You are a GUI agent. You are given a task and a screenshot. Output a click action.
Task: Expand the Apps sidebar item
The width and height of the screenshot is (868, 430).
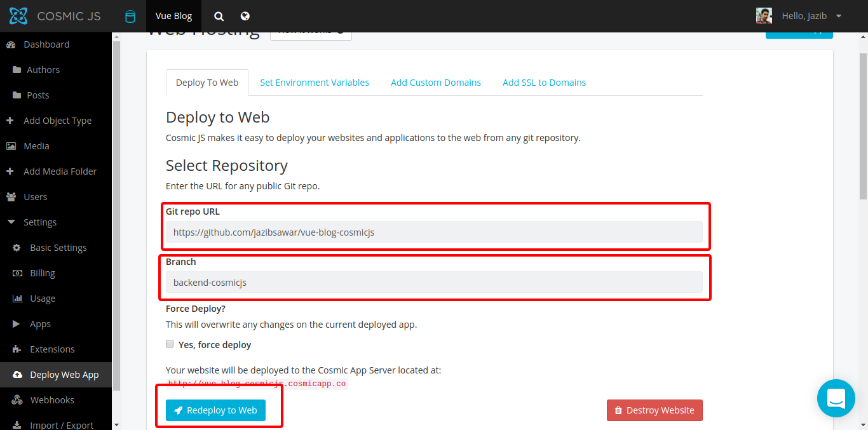coord(17,324)
